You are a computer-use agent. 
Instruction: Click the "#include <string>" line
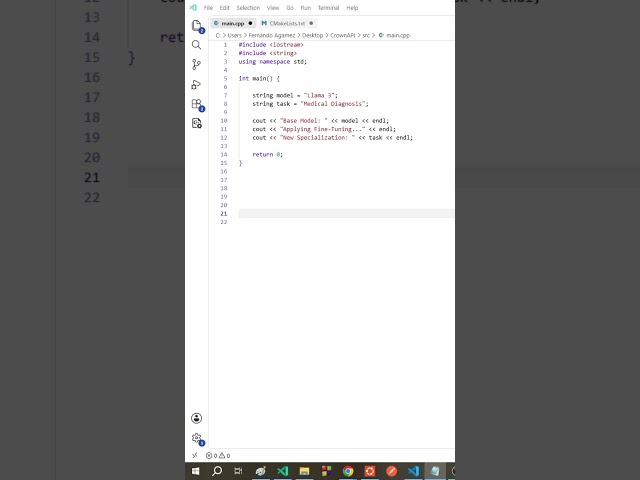tap(268, 53)
